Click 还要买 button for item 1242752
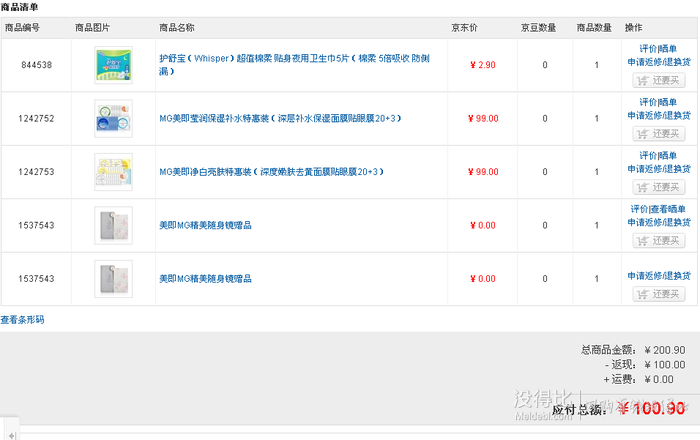The image size is (700, 440). point(659,134)
